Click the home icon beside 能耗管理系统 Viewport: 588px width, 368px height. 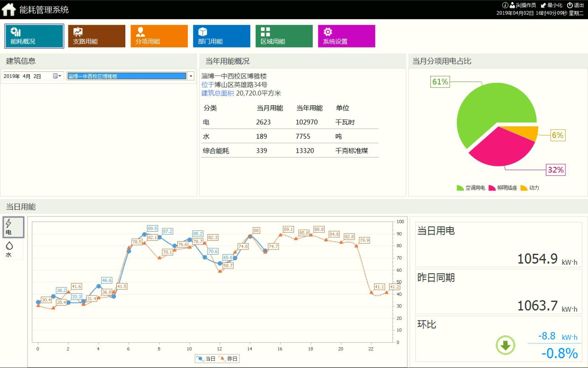8,9
